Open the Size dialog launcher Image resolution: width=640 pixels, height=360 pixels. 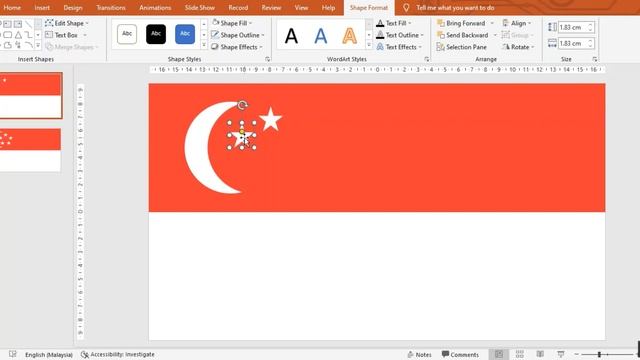tap(595, 59)
